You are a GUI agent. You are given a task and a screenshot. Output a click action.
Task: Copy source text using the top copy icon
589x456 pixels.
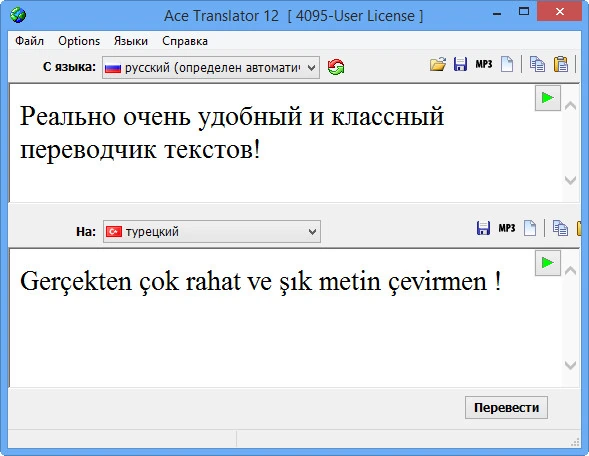(x=537, y=64)
